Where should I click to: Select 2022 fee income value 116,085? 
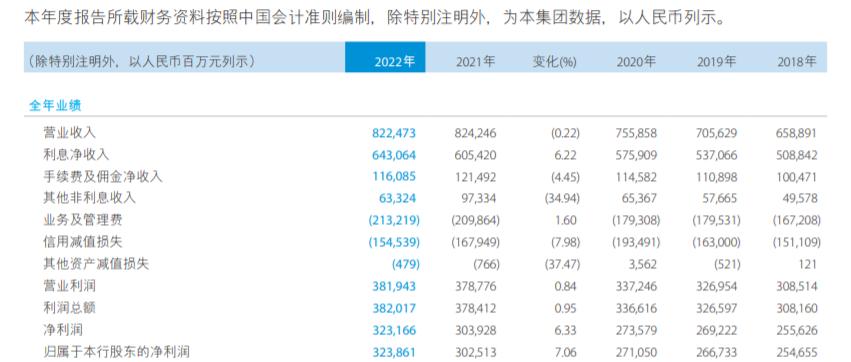click(x=394, y=177)
